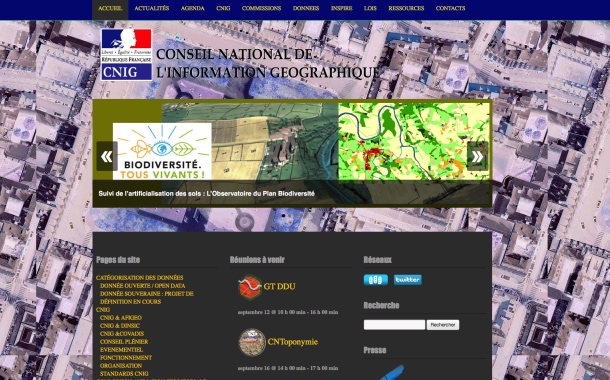Open Catégorisation des données page link
Screen dimensions: 610x380
(140, 278)
